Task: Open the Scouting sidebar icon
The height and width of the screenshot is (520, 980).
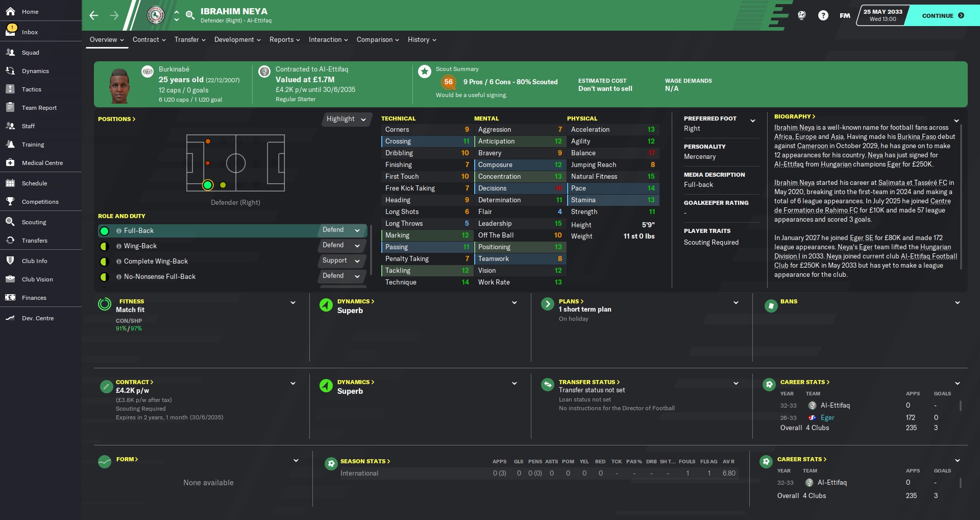Action: 10,222
